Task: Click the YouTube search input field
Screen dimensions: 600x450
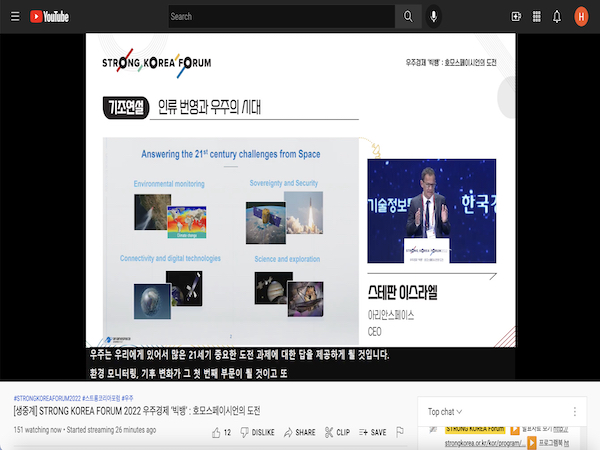Action: [x=282, y=16]
